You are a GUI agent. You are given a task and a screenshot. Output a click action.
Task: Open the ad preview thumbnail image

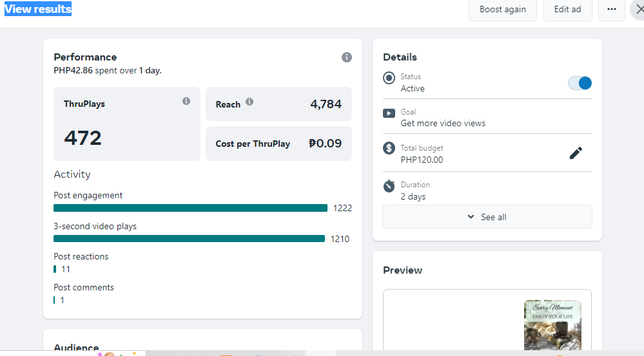[552, 326]
